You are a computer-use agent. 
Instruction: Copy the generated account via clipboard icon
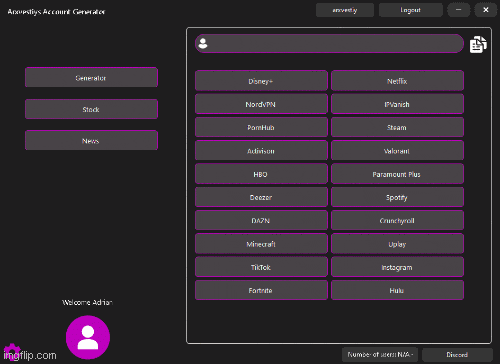[x=478, y=44]
